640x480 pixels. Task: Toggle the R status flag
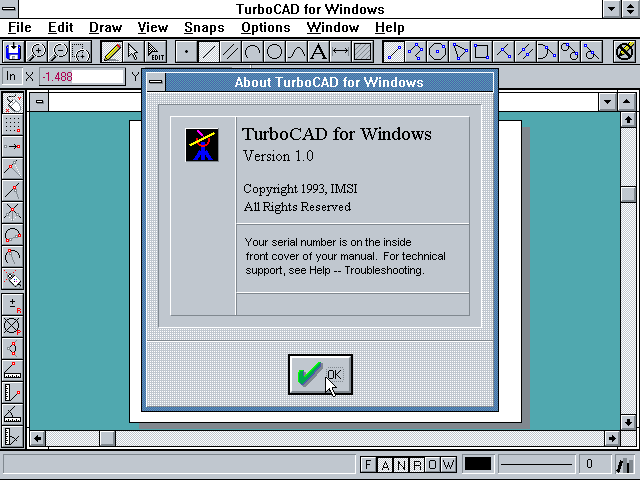click(x=417, y=464)
